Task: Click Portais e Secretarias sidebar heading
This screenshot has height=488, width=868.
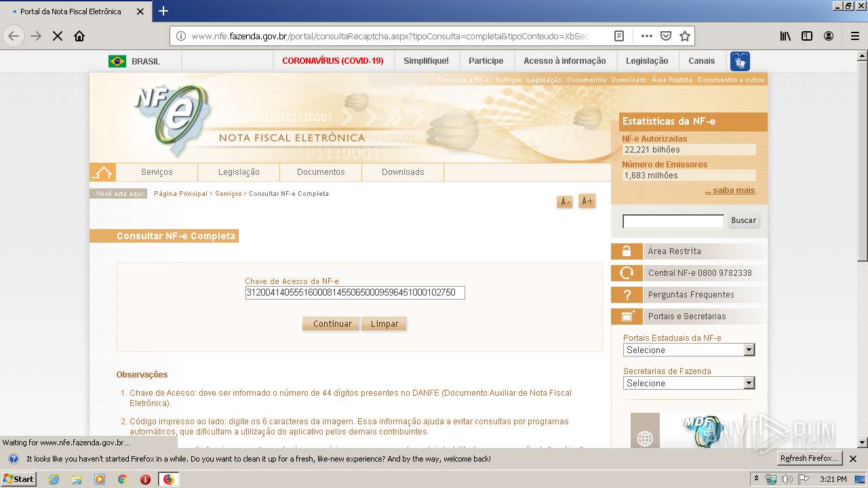Action: pyautogui.click(x=687, y=317)
